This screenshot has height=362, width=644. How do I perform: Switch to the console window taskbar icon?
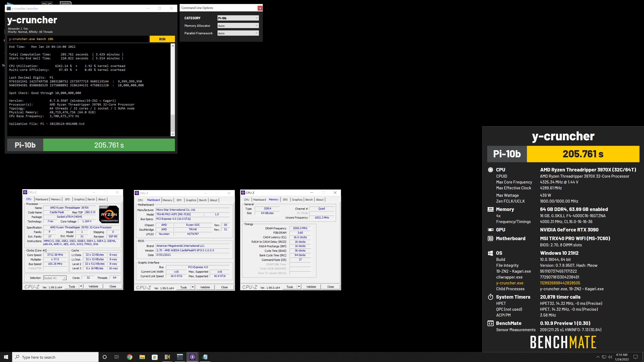tap(180, 357)
